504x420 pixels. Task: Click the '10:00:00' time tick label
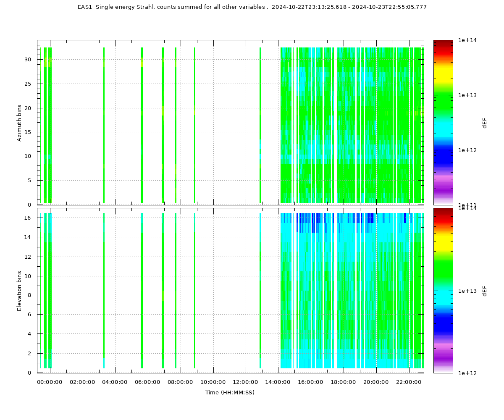point(213,382)
